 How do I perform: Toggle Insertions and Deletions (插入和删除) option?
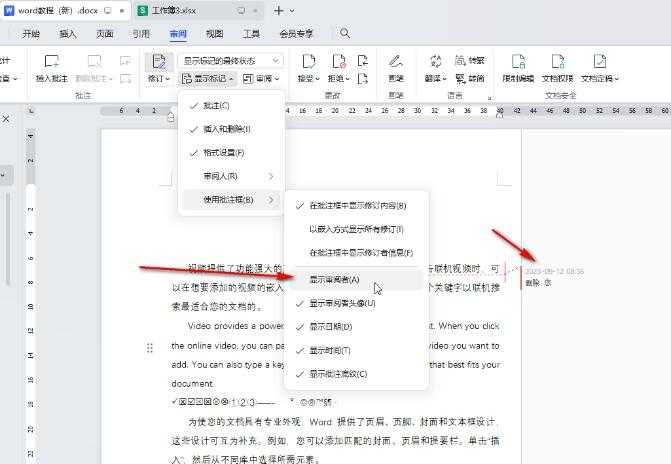pos(231,129)
